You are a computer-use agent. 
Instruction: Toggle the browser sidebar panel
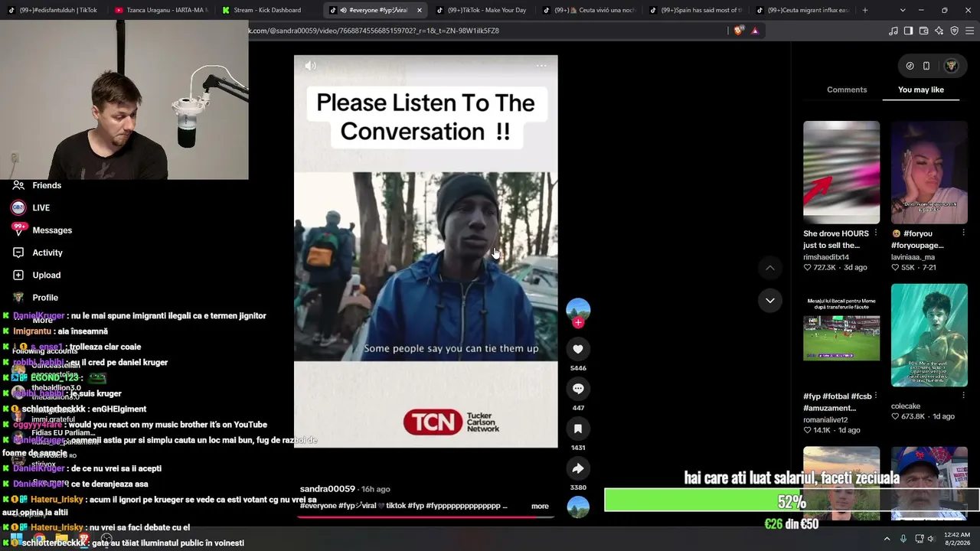point(908,31)
